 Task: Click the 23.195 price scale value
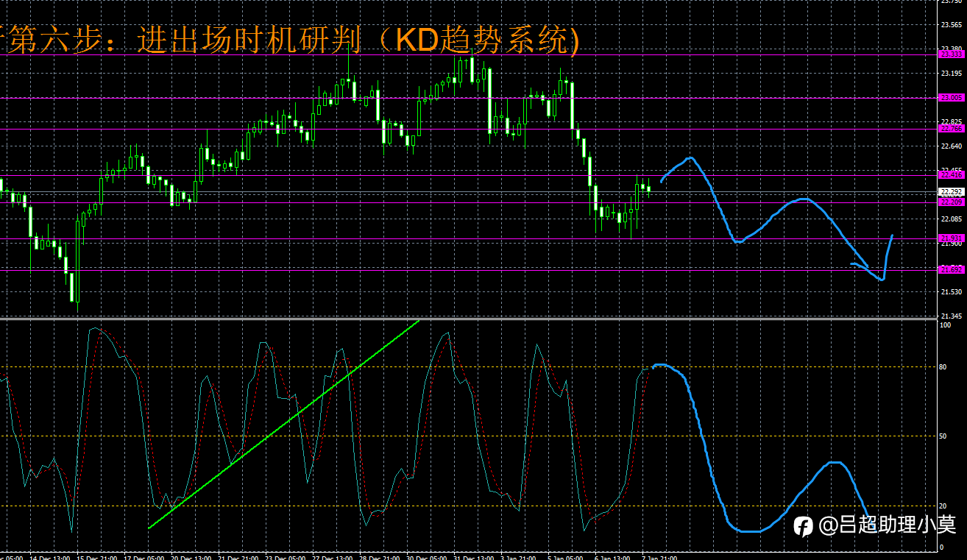tap(952, 73)
